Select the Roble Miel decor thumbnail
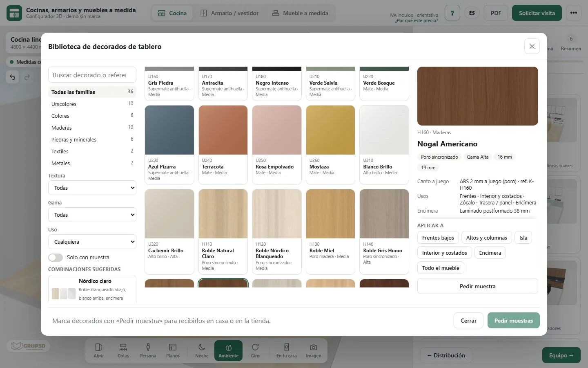This screenshot has height=368, width=588. click(x=330, y=231)
